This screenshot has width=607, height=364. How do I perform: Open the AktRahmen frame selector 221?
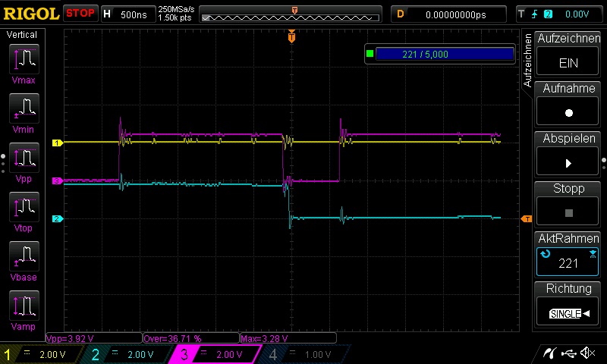568,256
